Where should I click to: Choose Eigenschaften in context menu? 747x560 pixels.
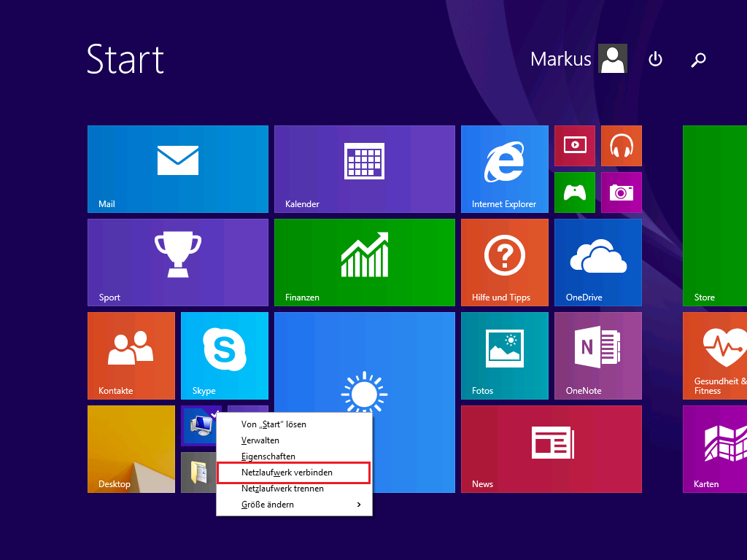294,456
